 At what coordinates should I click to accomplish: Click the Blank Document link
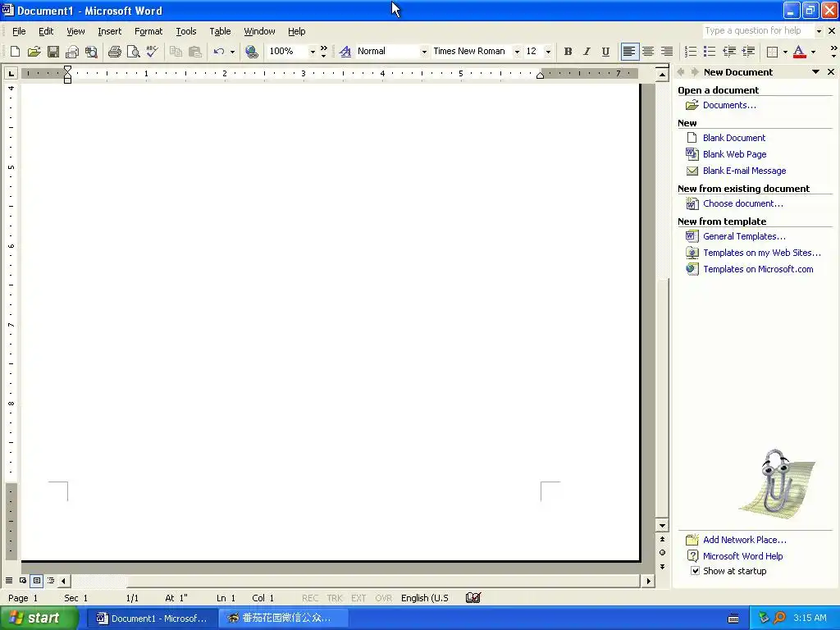pyautogui.click(x=734, y=138)
